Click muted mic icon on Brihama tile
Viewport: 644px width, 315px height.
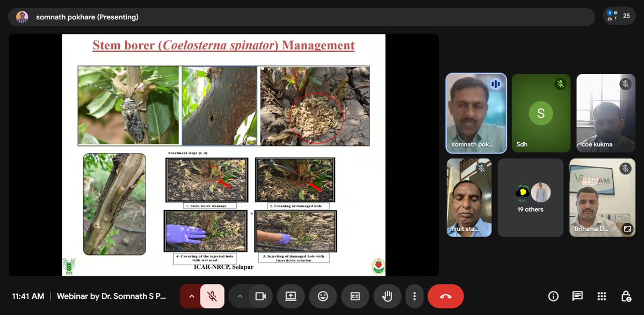click(626, 168)
